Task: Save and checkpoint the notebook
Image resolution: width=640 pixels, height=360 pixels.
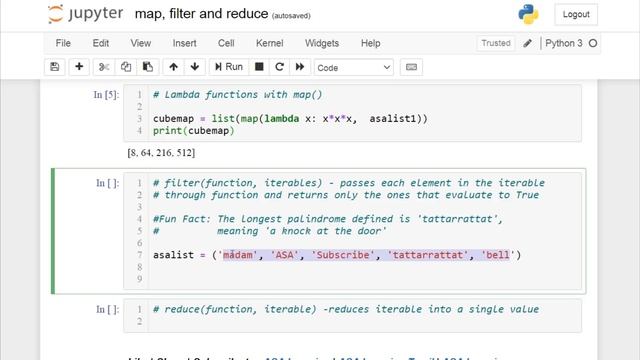Action: coord(55,67)
